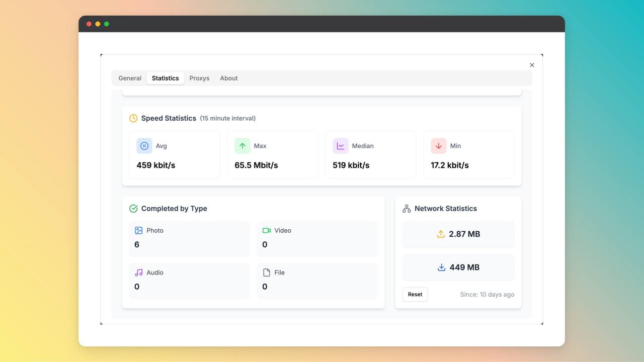Viewport: 644px width, 362px height.
Task: Click the green Video camera icon
Action: [267, 230]
